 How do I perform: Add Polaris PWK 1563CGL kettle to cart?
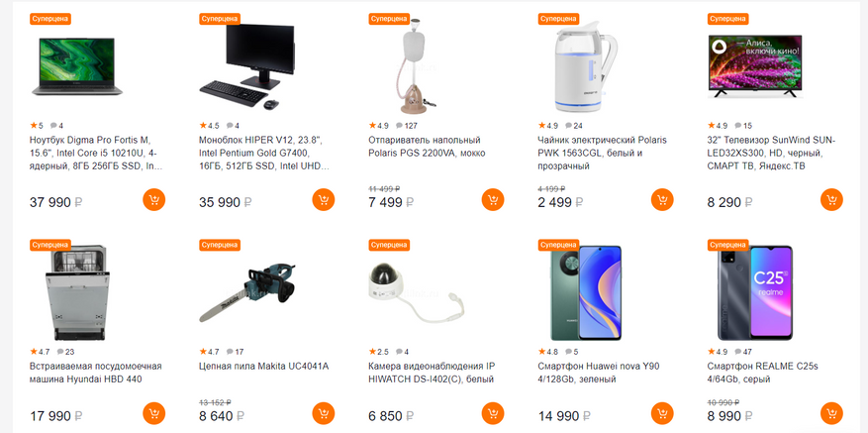pyautogui.click(x=662, y=199)
